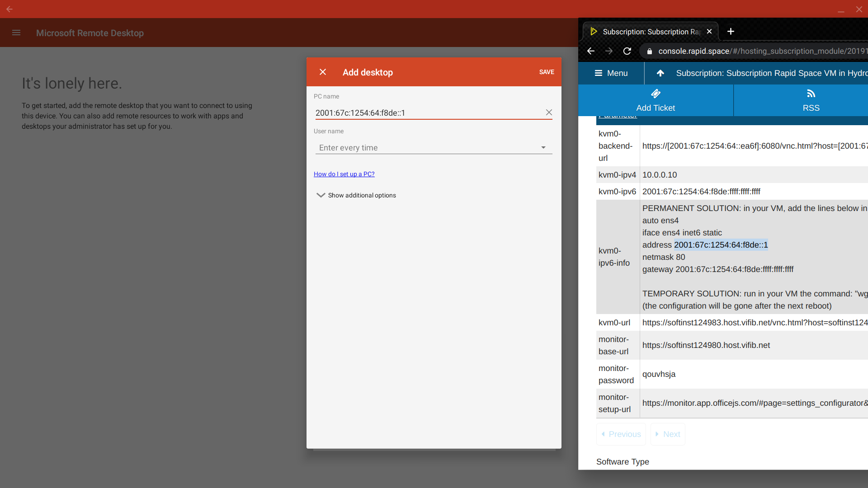Image resolution: width=868 pixels, height=488 pixels.
Task: Go back in the browser
Action: point(590,51)
